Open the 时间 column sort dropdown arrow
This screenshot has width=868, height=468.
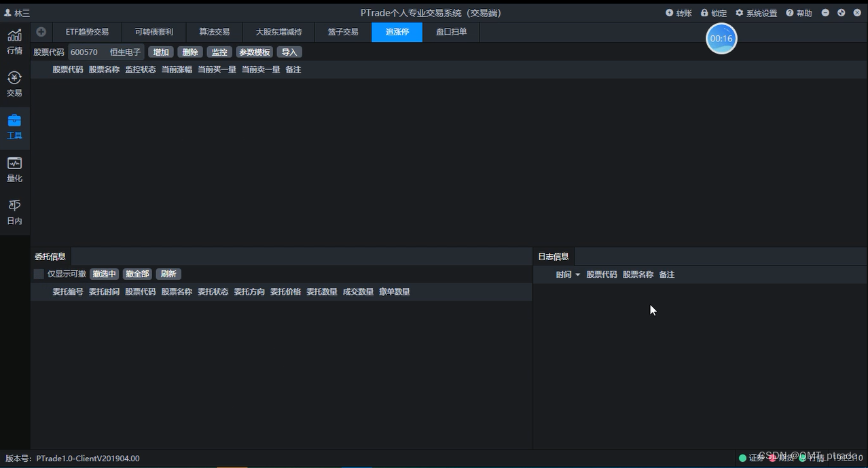578,274
